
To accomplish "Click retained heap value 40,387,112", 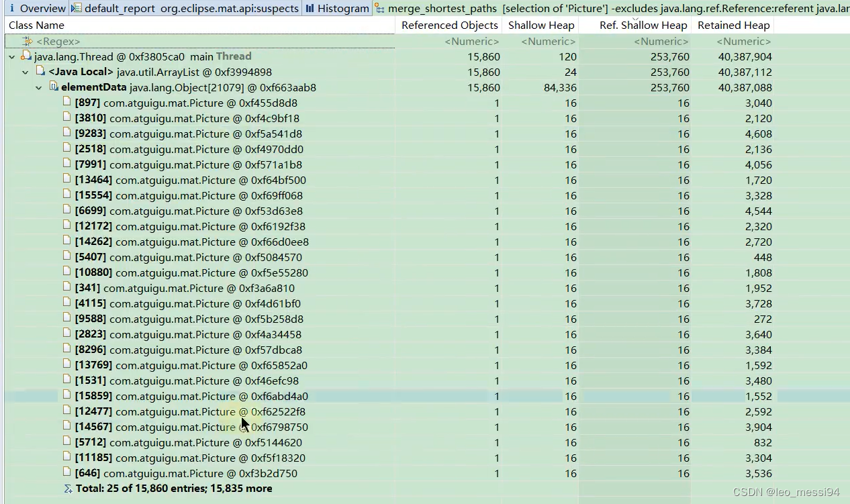I will [745, 72].
